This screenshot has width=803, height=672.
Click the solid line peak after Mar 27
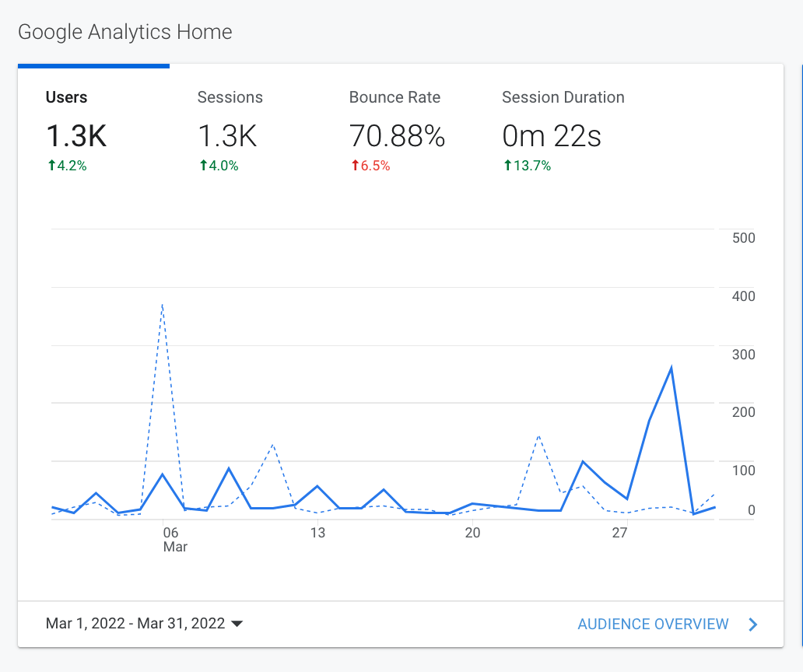[672, 367]
